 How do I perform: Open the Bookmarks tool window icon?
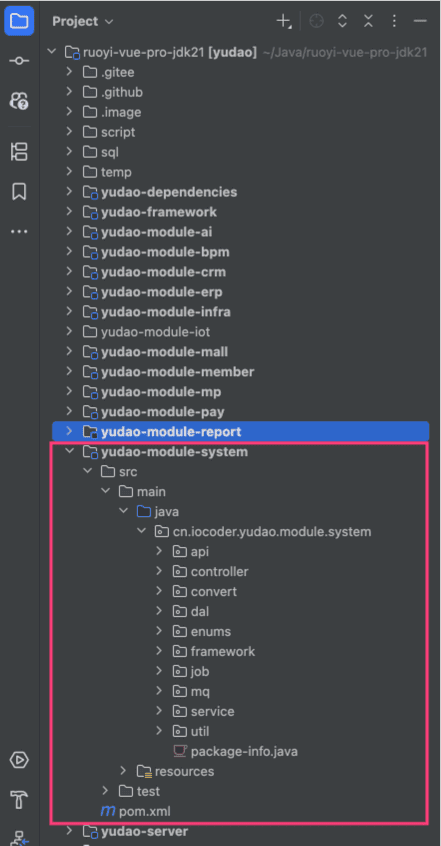point(19,192)
